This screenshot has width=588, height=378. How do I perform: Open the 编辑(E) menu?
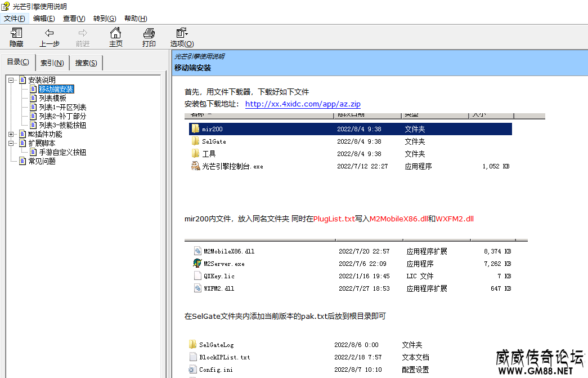[44, 19]
